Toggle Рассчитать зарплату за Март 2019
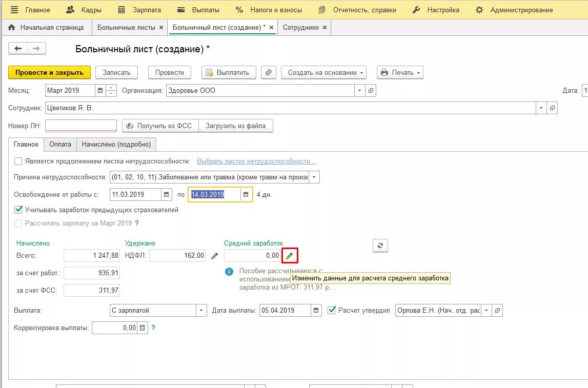Screen dimensions: 588x388 [18, 223]
